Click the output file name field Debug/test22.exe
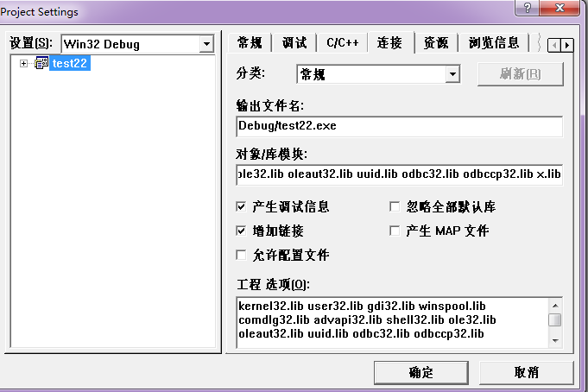 400,126
